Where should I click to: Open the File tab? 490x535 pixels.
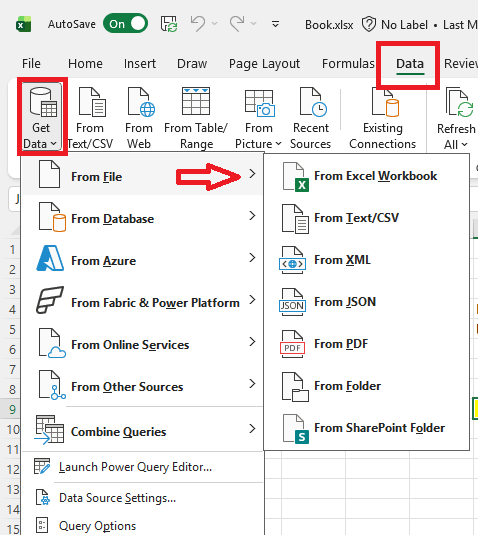31,63
